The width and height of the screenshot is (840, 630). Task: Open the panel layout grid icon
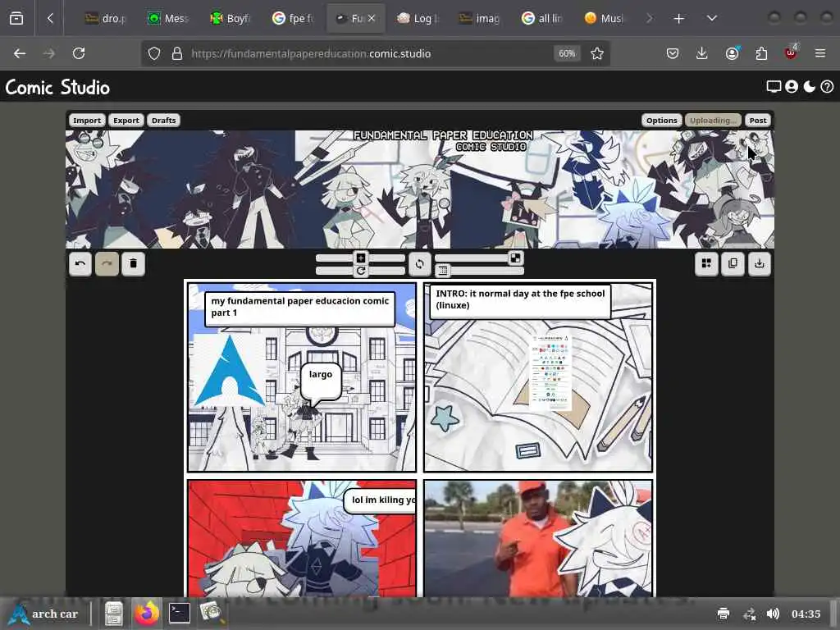pyautogui.click(x=706, y=263)
